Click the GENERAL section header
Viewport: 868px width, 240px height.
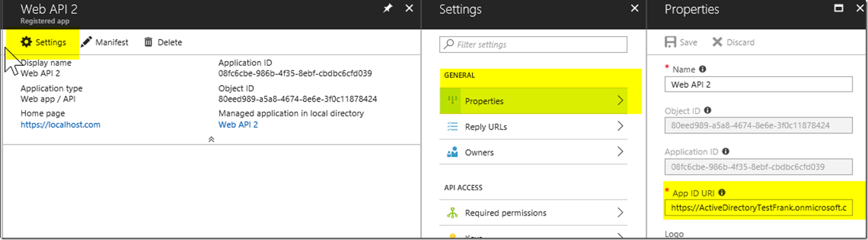point(459,75)
